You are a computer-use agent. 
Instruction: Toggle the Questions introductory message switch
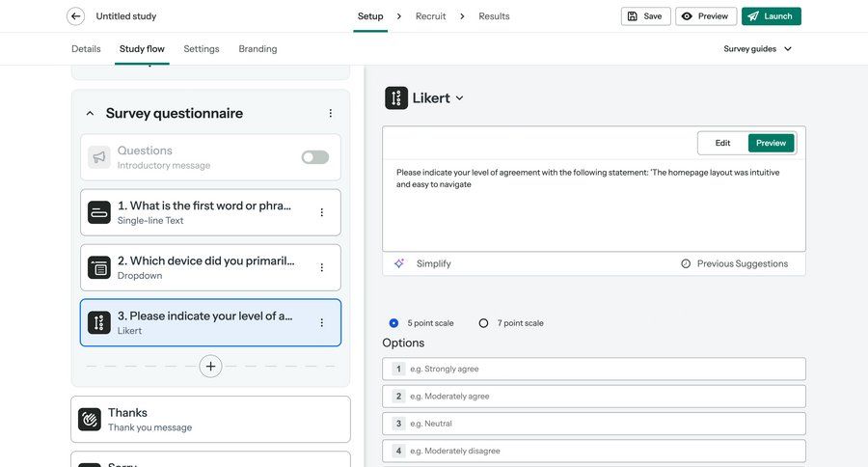tap(314, 157)
